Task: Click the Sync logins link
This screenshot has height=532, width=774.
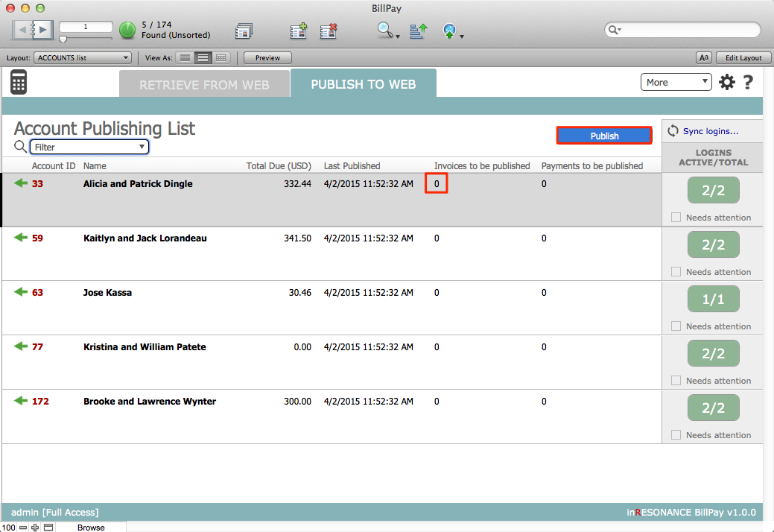Action: (x=710, y=131)
